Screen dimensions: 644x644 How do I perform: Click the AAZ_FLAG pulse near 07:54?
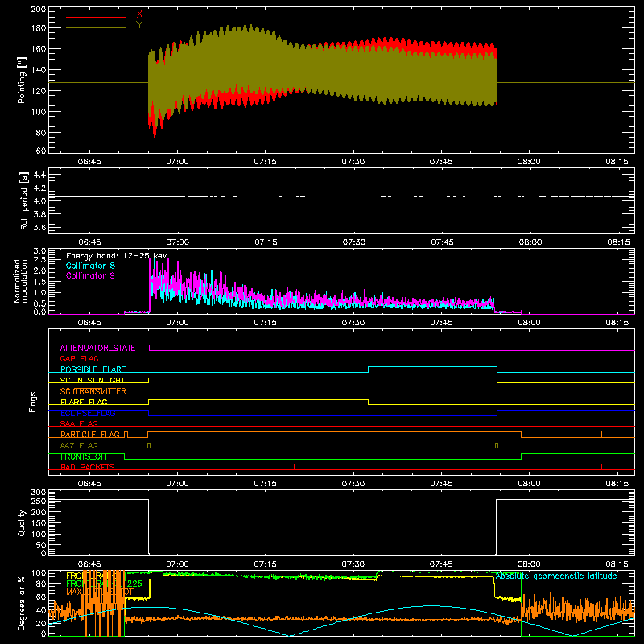(x=497, y=446)
